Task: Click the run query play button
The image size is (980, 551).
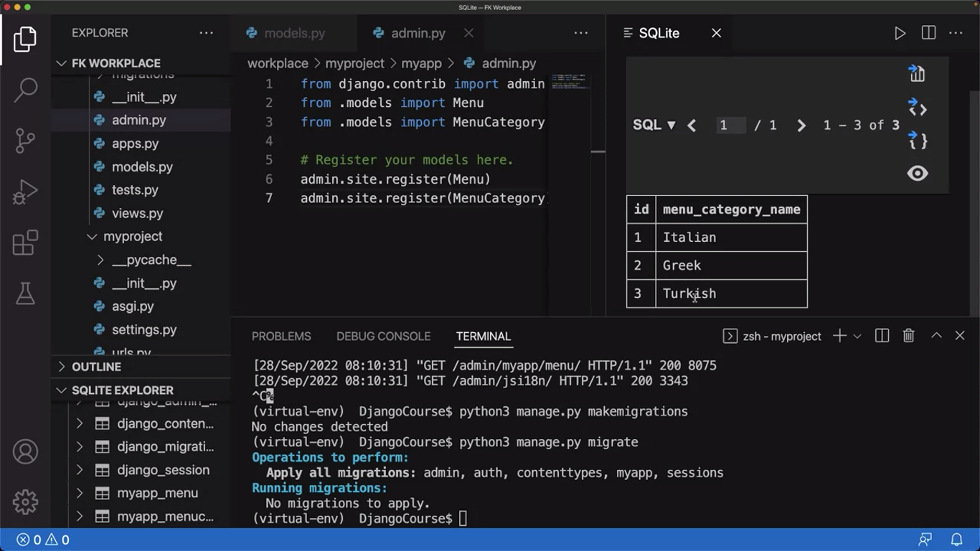Action: tap(900, 33)
